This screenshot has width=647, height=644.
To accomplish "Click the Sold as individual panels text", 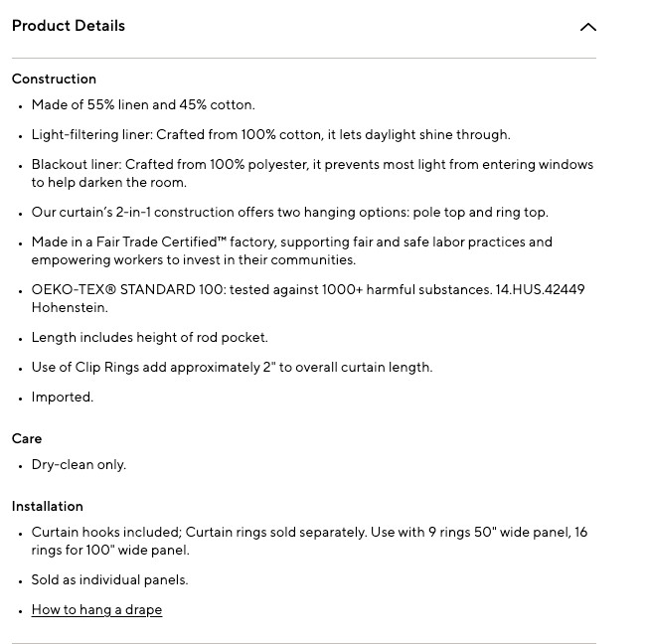I will point(109,580).
